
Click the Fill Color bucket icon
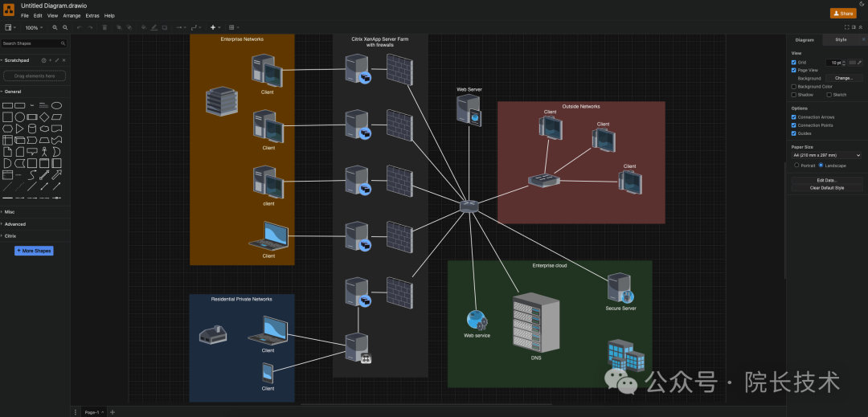(x=144, y=27)
